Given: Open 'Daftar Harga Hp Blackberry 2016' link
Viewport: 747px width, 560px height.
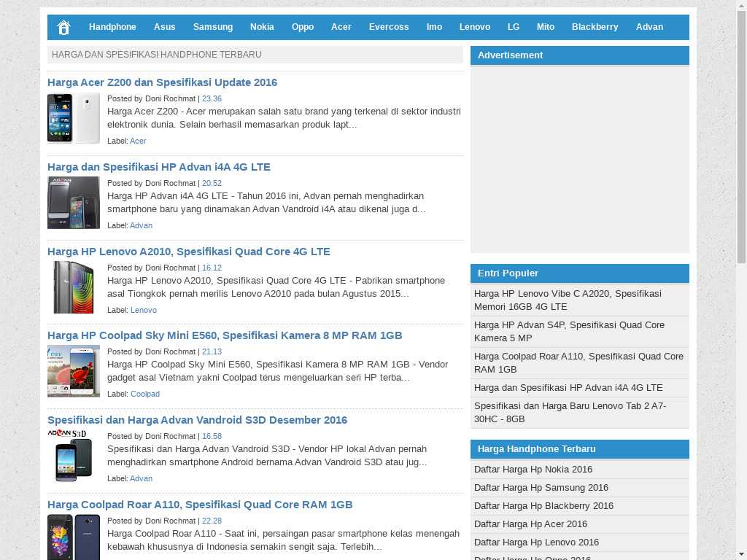Looking at the screenshot, I should 543,506.
